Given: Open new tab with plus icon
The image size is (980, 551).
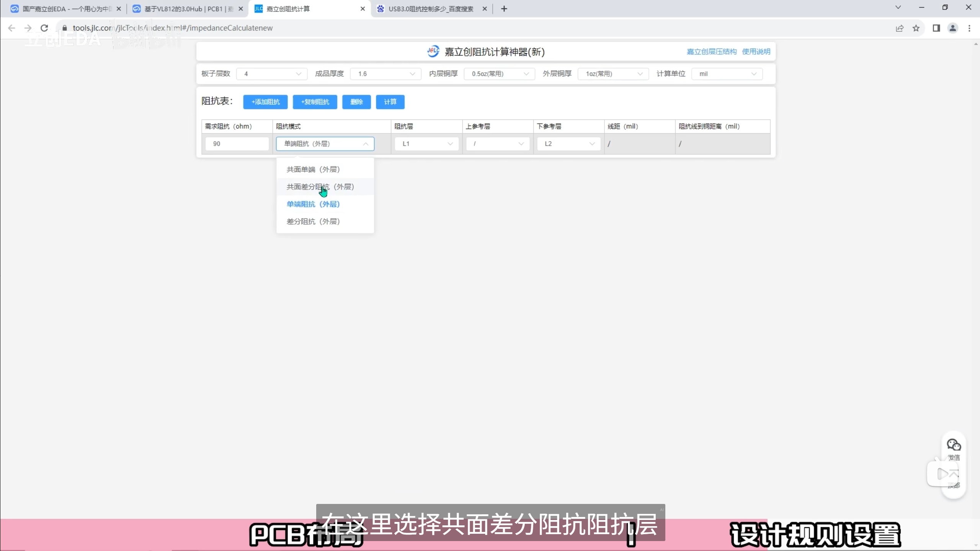Looking at the screenshot, I should coord(504,9).
